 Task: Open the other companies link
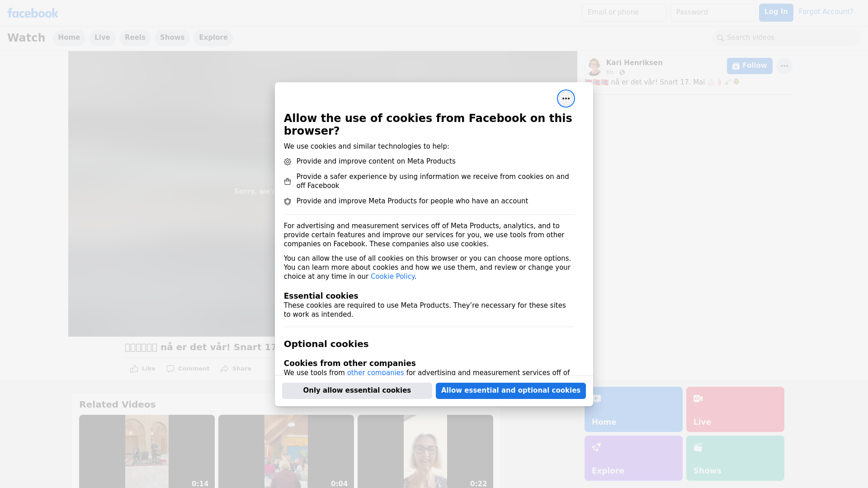(375, 373)
